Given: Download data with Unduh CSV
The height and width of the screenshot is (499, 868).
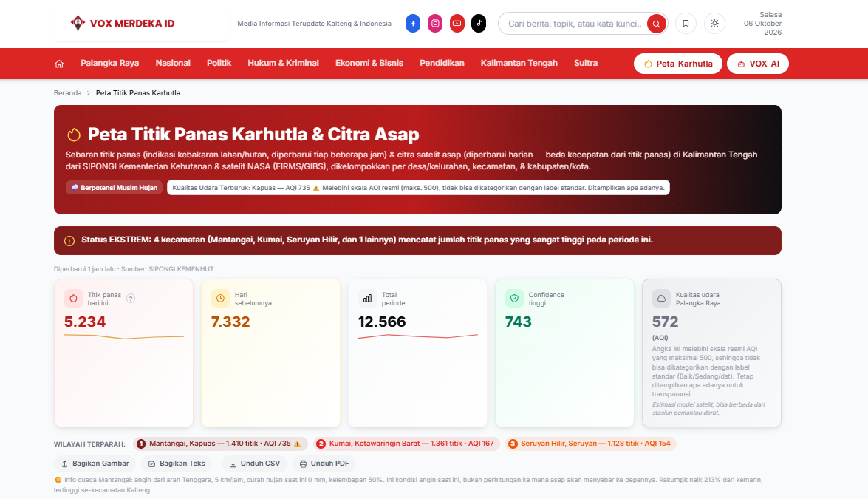Looking at the screenshot, I should coord(255,464).
